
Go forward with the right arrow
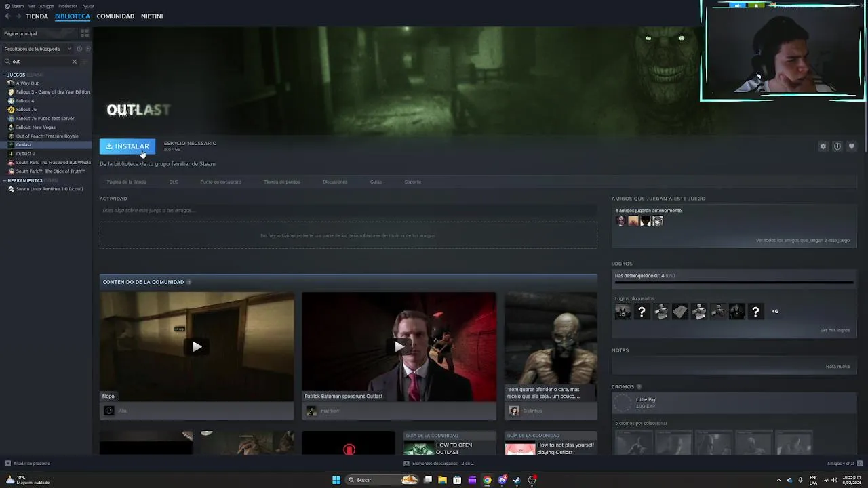click(x=18, y=16)
